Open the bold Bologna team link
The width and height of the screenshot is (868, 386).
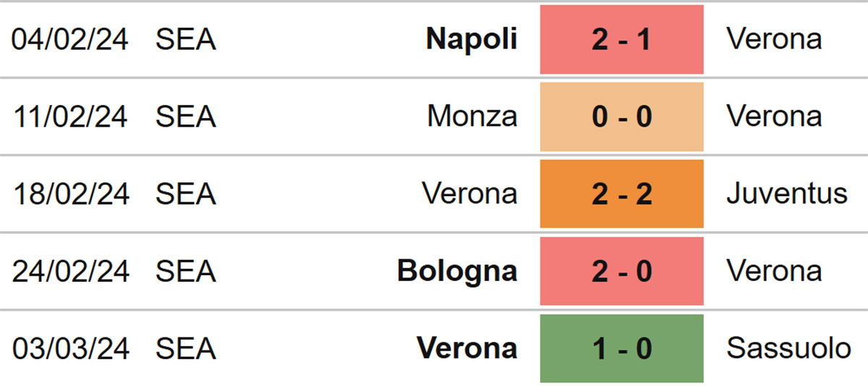[457, 272]
